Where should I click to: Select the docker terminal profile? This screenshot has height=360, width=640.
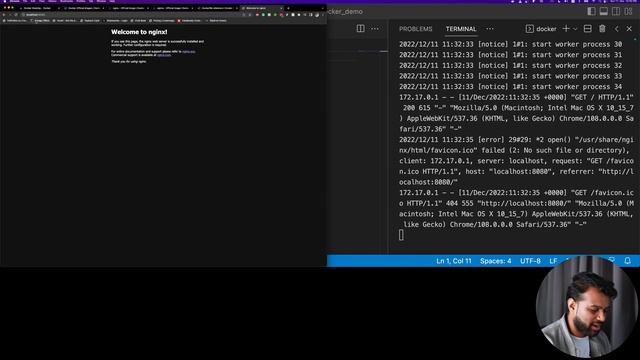pyautogui.click(x=541, y=29)
